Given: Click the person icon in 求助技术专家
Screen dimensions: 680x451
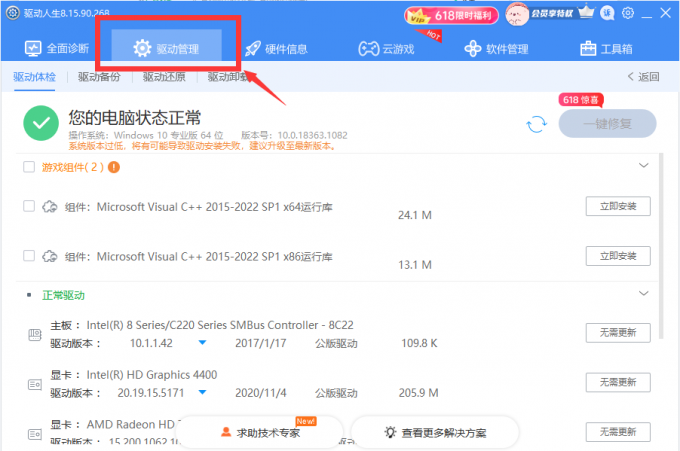Looking at the screenshot, I should (x=226, y=432).
